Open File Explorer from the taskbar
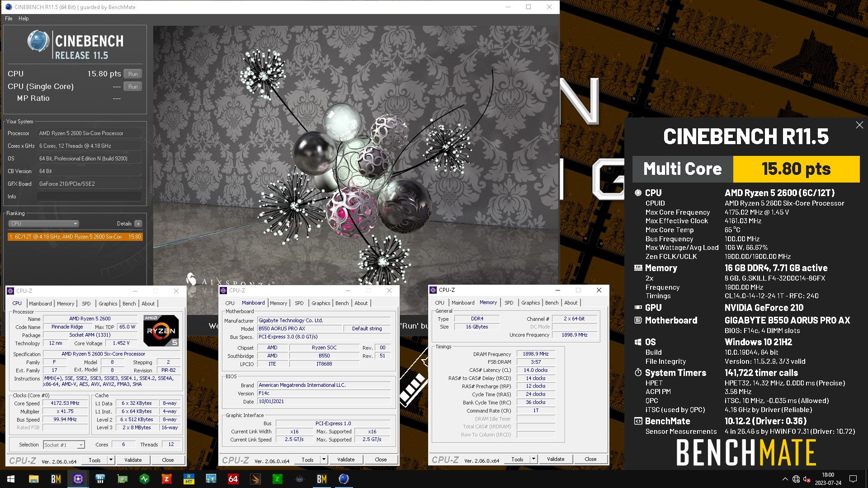The image size is (868, 488). 34,479
